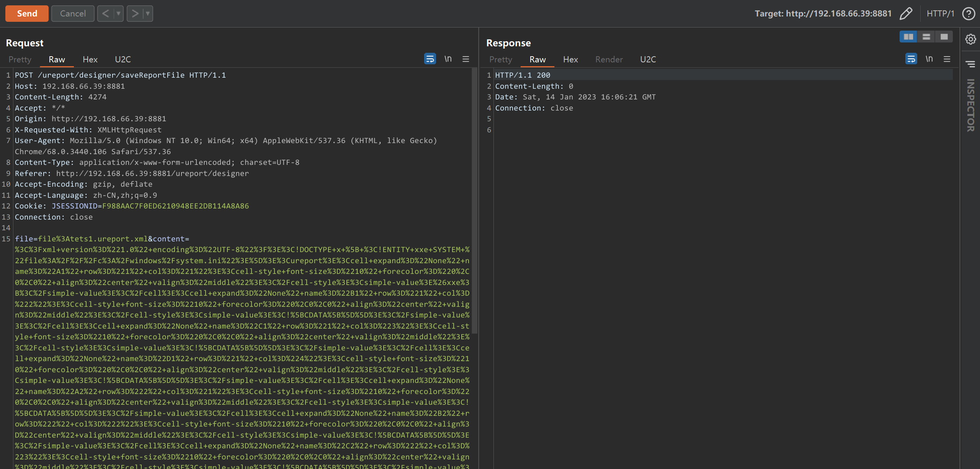Screen dimensions: 980x469
Task: Open the Render tab for the response
Action: tap(608, 59)
